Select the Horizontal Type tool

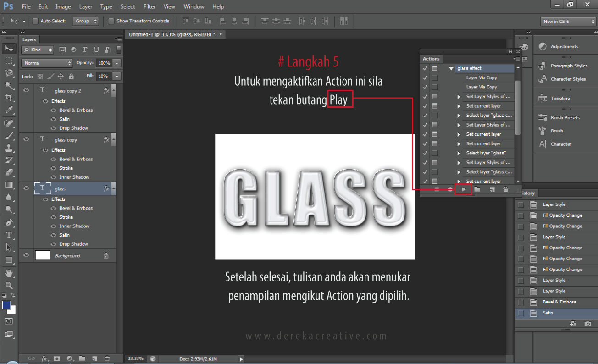click(9, 235)
